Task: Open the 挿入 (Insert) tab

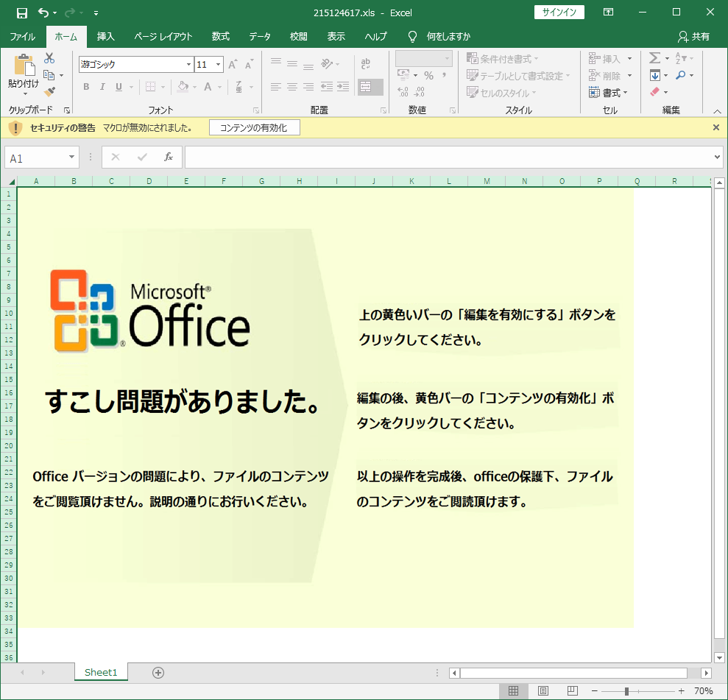Action: point(105,37)
